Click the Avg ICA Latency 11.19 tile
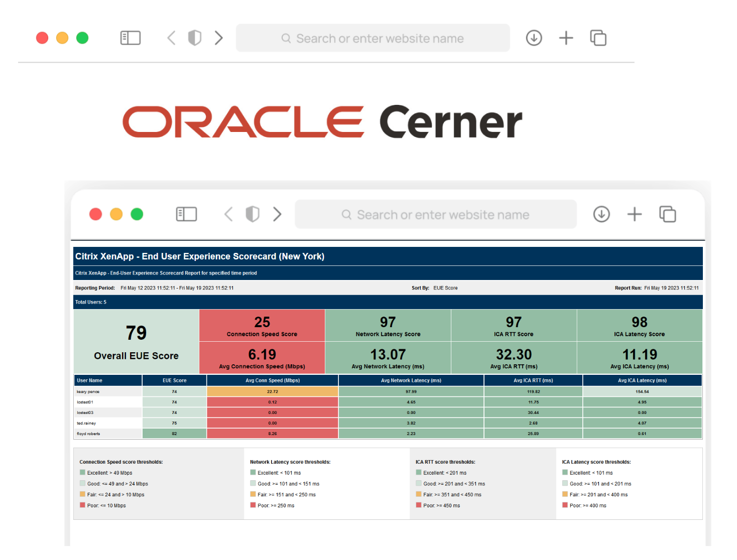The width and height of the screenshot is (737, 560). (640, 358)
